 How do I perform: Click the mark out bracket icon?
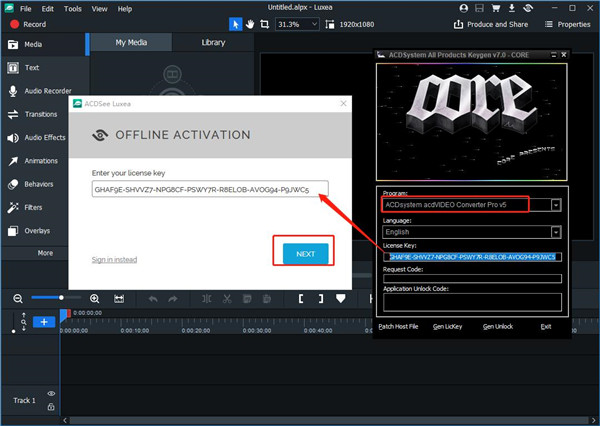pyautogui.click(x=321, y=299)
